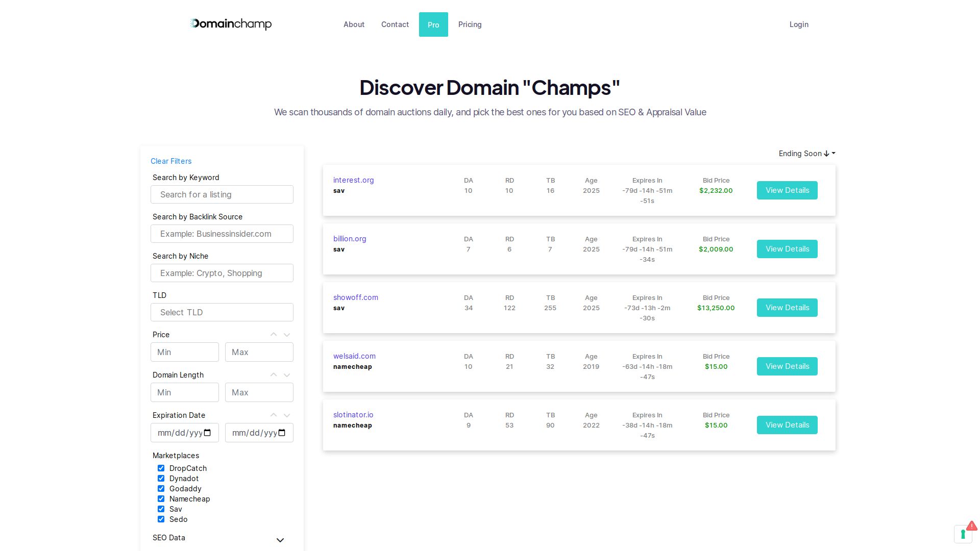This screenshot has height=551, width=980.
Task: Click the red alert badge on the consent widget
Action: pyautogui.click(x=971, y=526)
